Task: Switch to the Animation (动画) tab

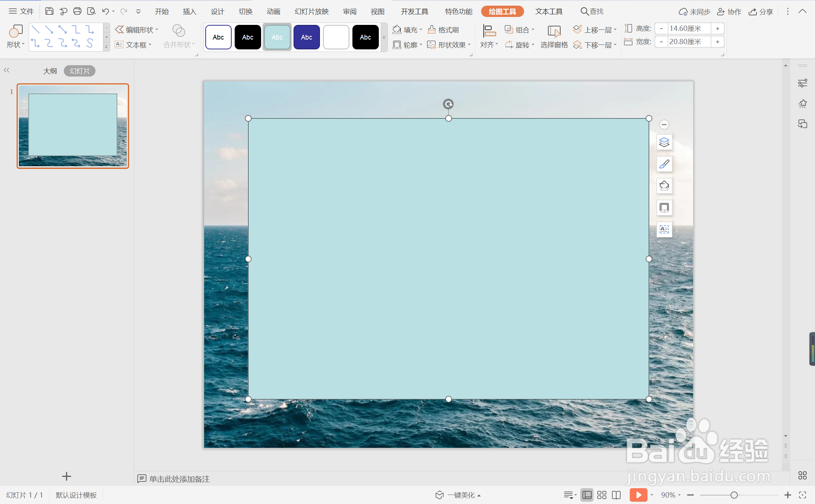Action: tap(273, 12)
